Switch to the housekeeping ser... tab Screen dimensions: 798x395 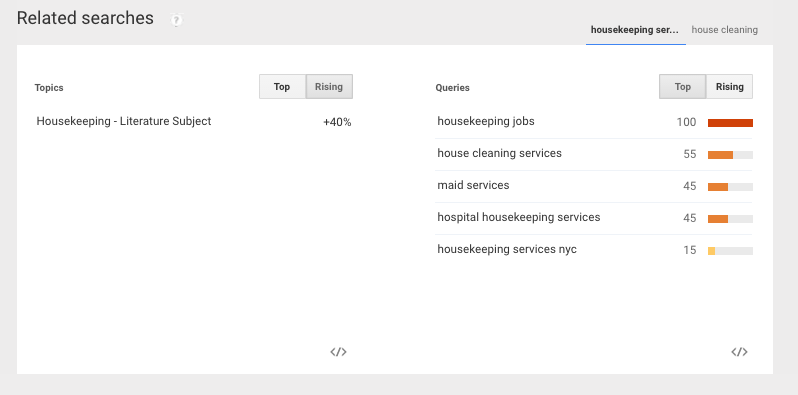(635, 30)
